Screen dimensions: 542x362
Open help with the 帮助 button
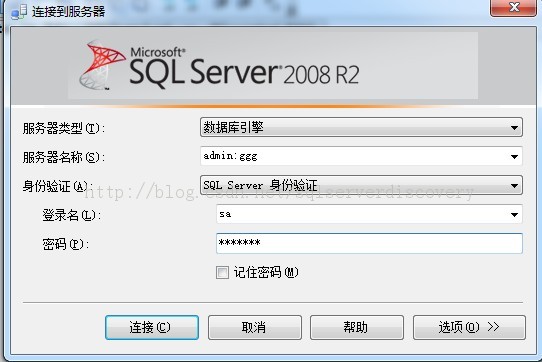357,327
